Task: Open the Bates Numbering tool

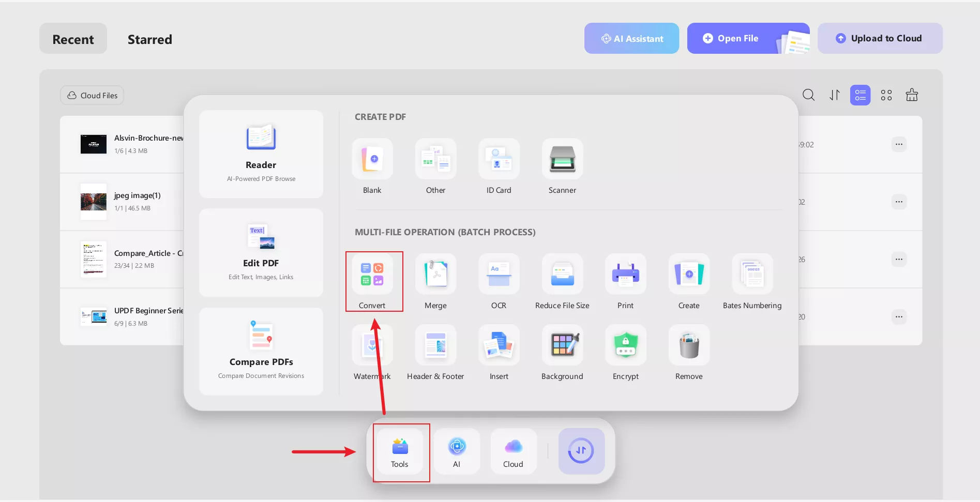Action: click(752, 275)
